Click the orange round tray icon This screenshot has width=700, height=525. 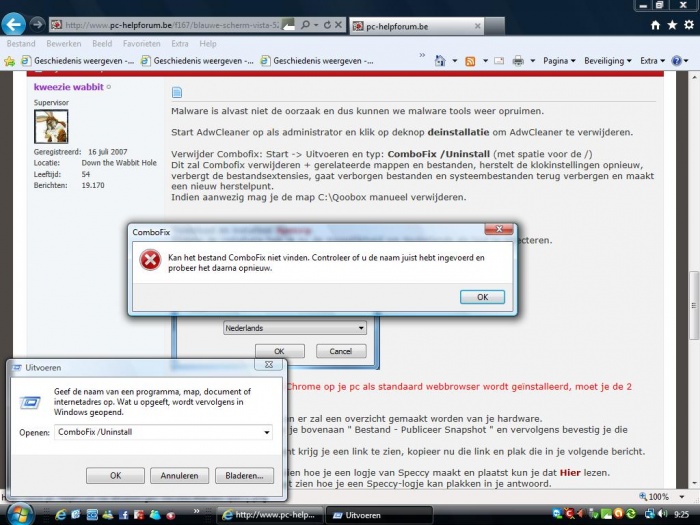(x=618, y=514)
